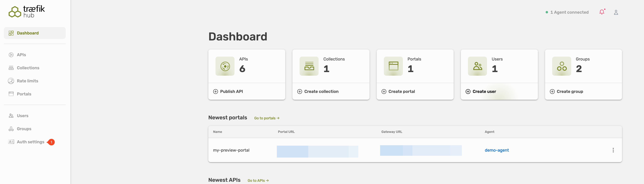Click the Auth settings notification badge
This screenshot has height=184, width=644.
pos(51,142)
